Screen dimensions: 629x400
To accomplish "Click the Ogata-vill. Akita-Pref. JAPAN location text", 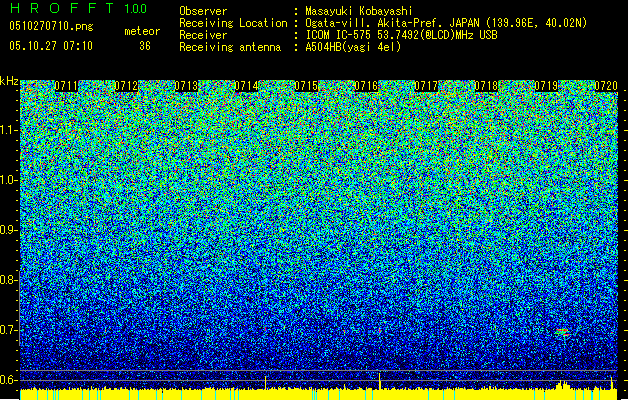I will pos(446,23).
